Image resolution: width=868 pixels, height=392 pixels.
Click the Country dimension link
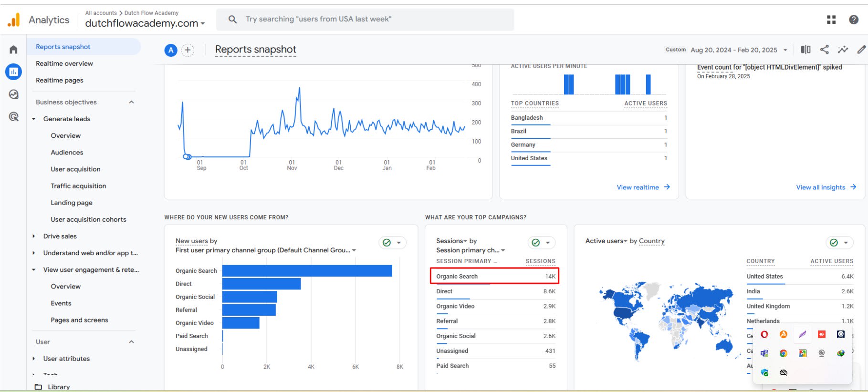coord(651,241)
